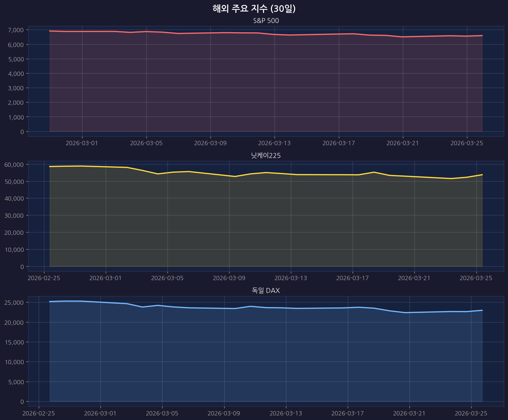Click the 10,000 y-axis label on DAX chart
This screenshot has height=420, width=508.
coord(14,362)
